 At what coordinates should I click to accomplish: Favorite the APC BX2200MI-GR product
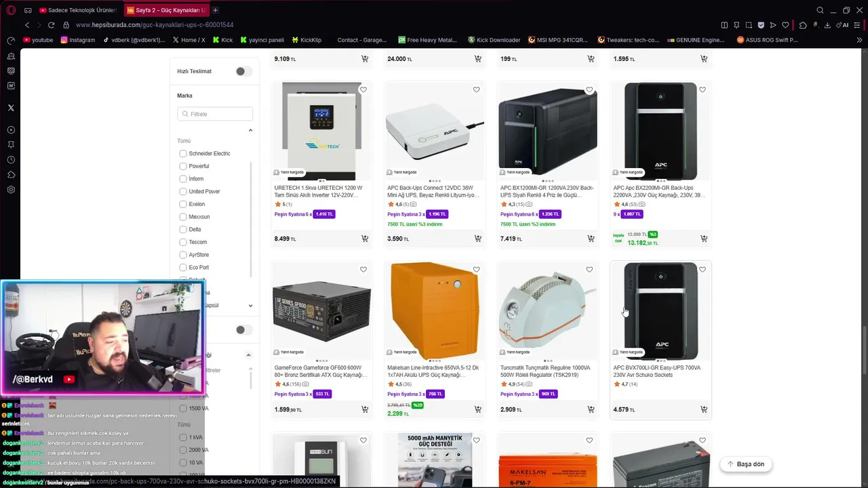[703, 89]
